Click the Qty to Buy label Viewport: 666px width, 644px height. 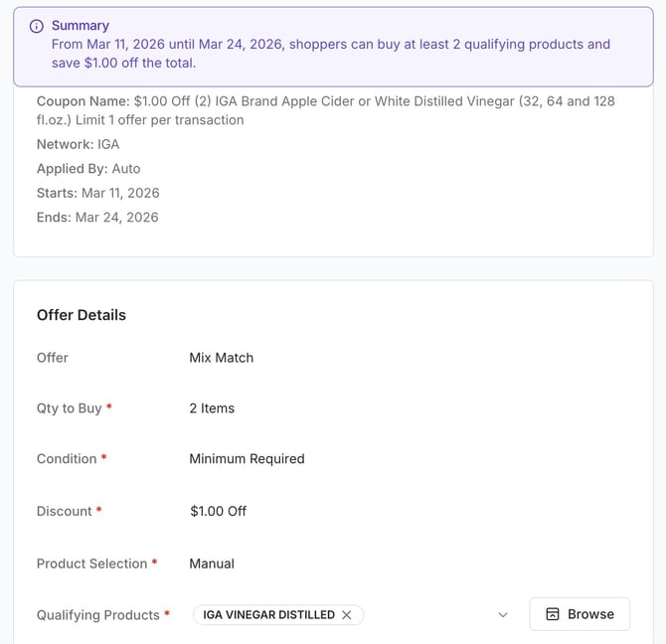tap(69, 408)
